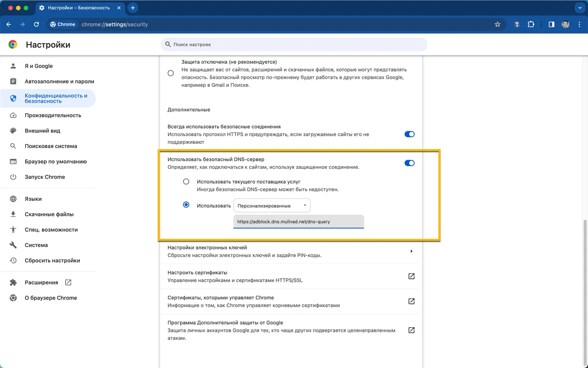The height and width of the screenshot is (368, 588).
Task: Open the profile avatar menu
Action: point(565,24)
